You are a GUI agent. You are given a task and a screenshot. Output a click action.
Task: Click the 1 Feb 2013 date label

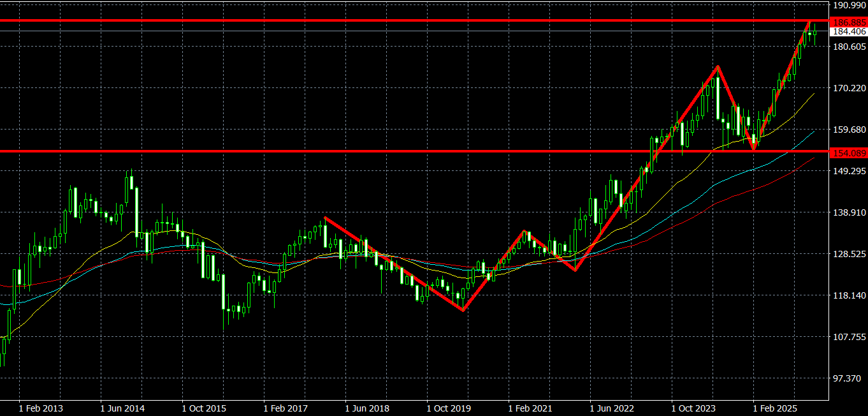pos(41,408)
